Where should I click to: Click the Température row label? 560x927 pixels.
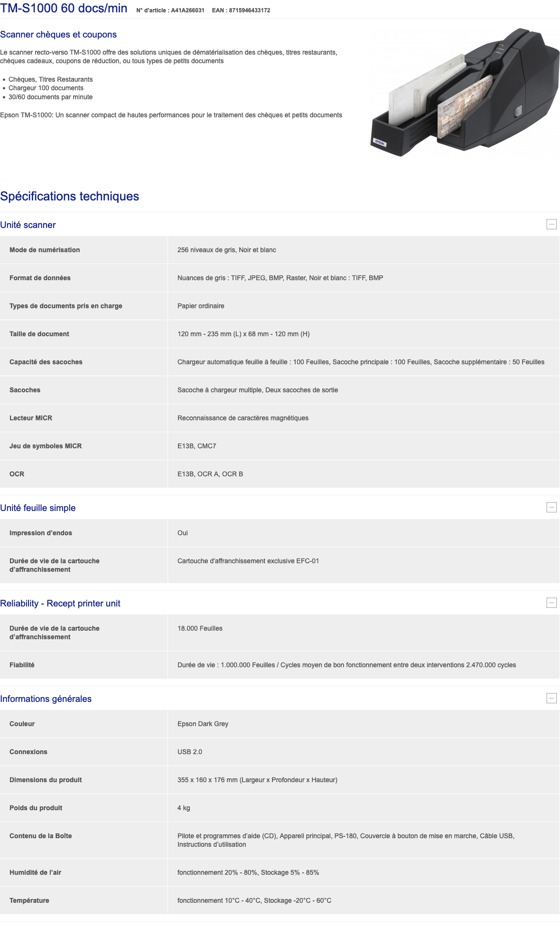point(29,900)
